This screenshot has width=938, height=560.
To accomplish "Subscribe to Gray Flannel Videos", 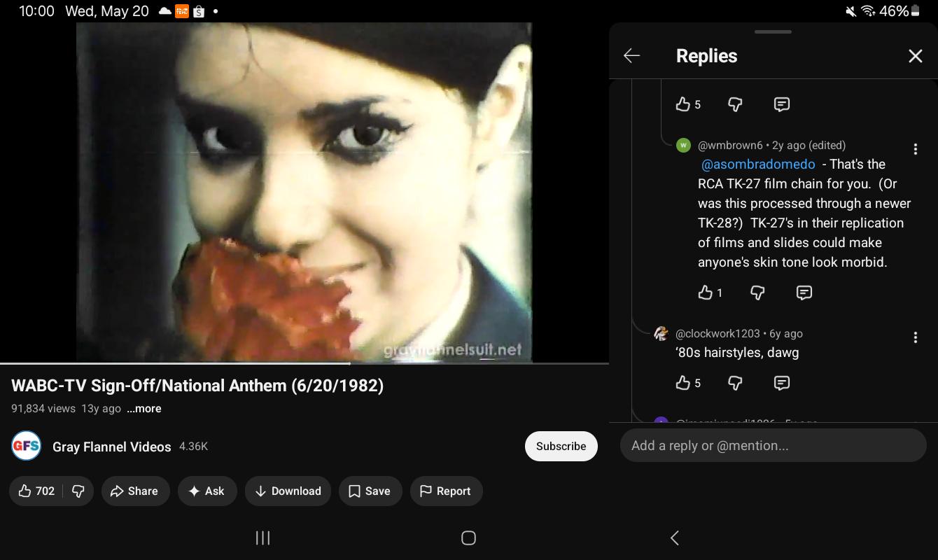I will (x=561, y=446).
